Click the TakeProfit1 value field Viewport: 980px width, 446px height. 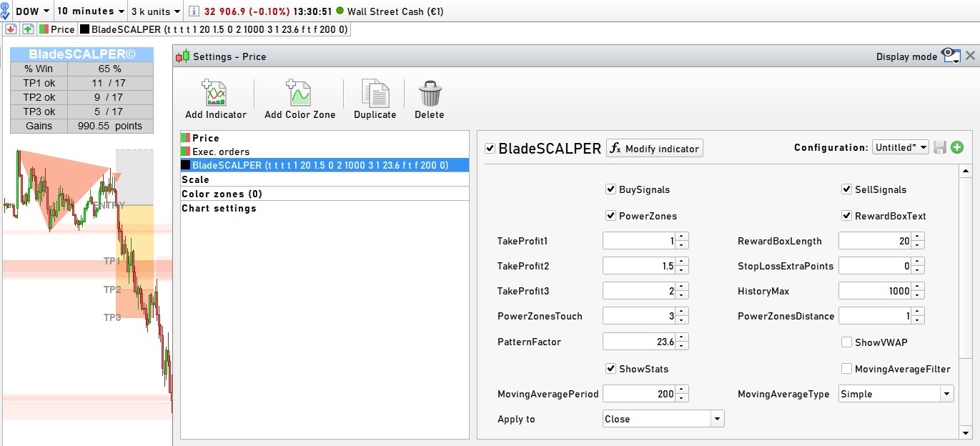point(639,241)
